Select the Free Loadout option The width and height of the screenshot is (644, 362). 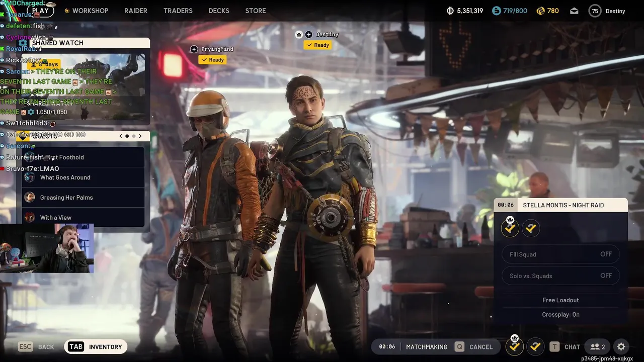(560, 300)
